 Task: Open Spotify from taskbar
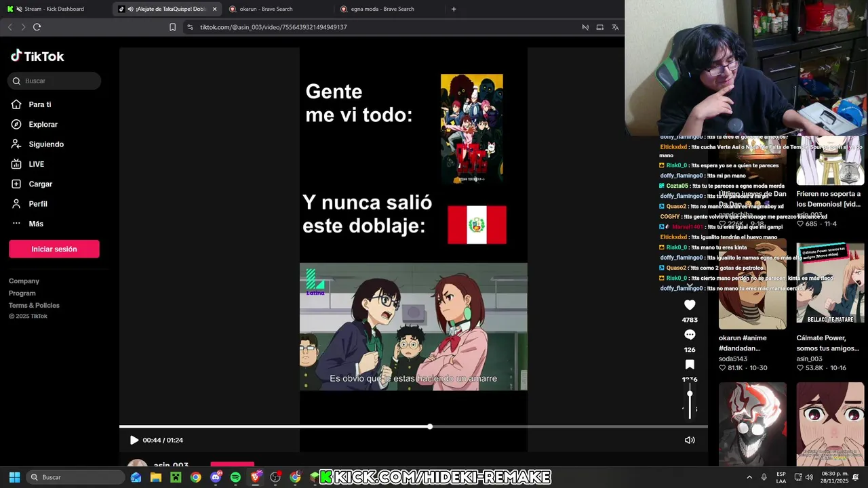coord(235,477)
